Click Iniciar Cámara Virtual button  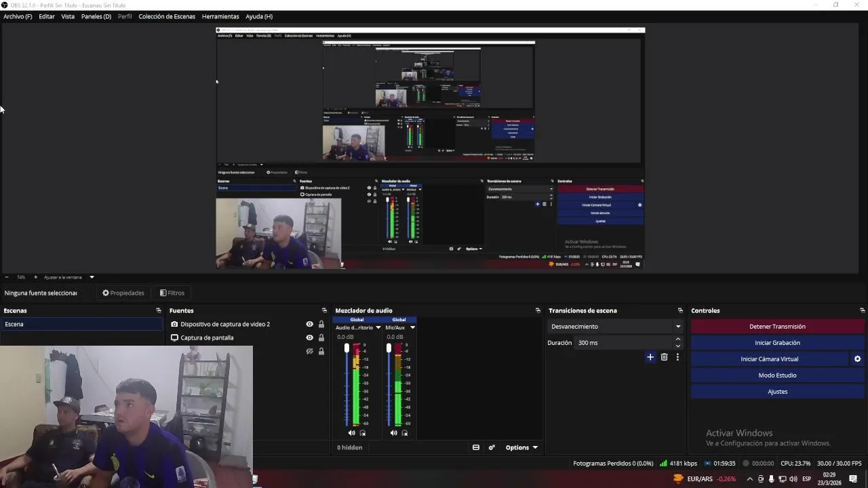point(770,359)
